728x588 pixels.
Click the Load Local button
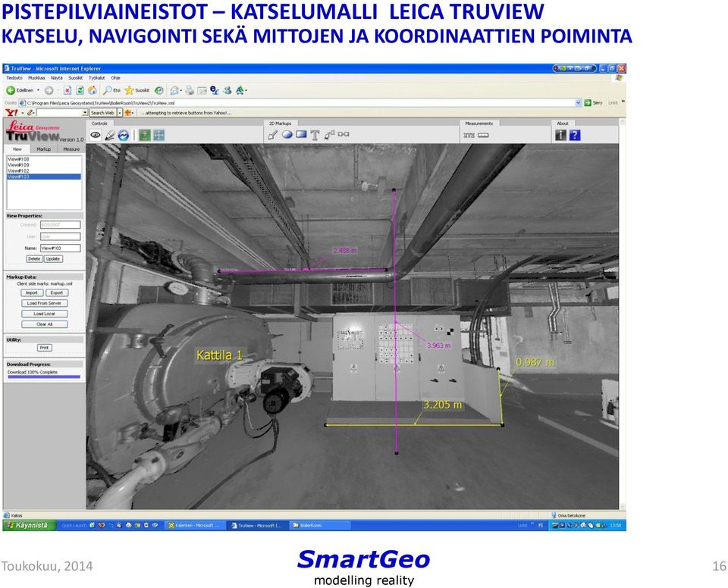(44, 314)
